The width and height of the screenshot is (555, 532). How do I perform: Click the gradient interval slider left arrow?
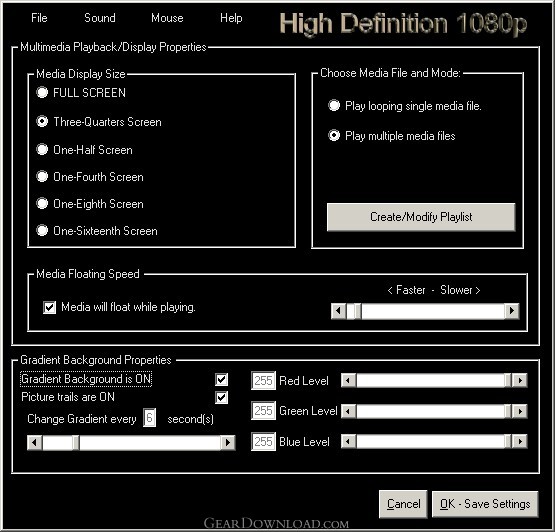tap(35, 442)
